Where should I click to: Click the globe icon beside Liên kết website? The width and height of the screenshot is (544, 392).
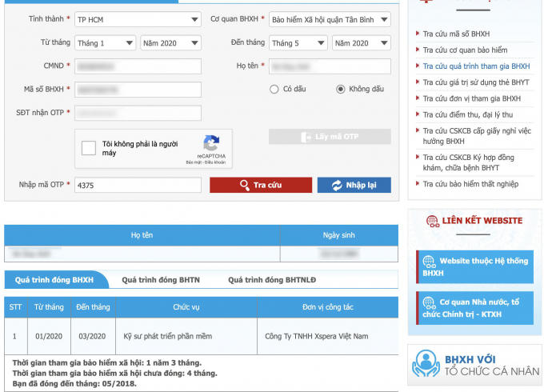[433, 221]
